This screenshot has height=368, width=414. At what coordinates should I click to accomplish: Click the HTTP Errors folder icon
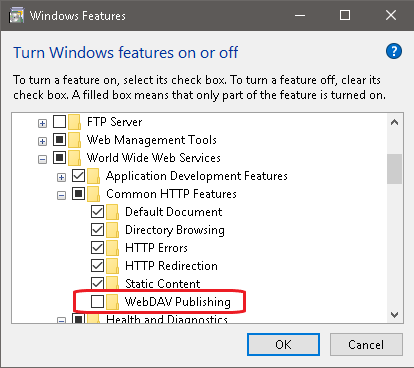(x=113, y=248)
